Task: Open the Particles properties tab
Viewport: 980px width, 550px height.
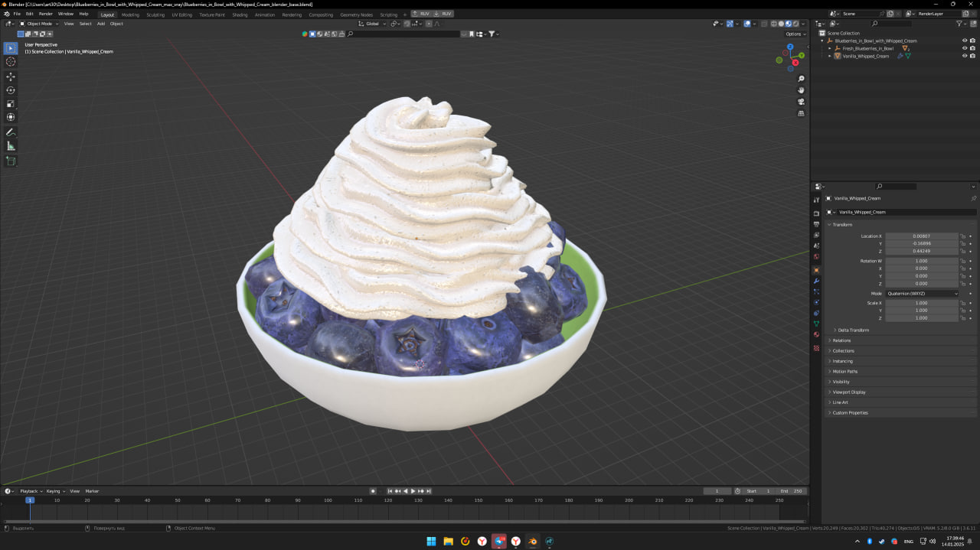Action: pos(816,291)
